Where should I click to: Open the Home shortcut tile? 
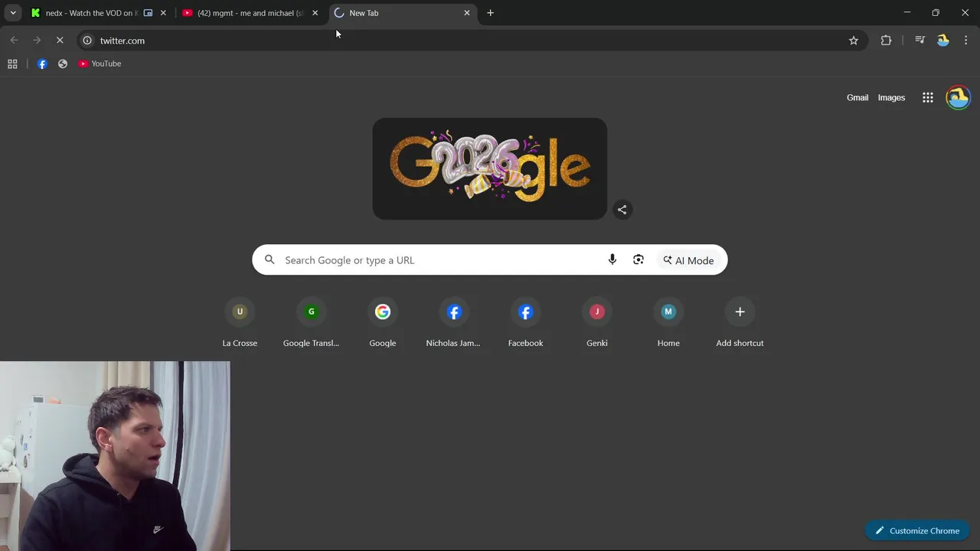[668, 323]
